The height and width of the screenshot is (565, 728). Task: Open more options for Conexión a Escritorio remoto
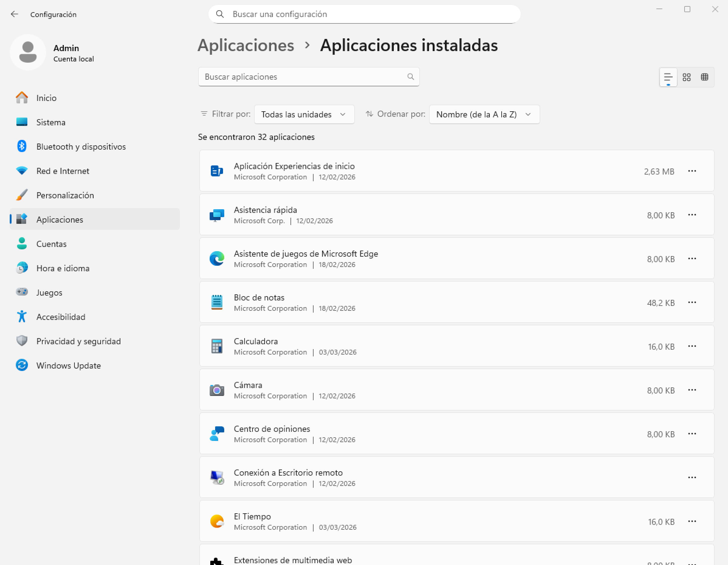tap(692, 478)
